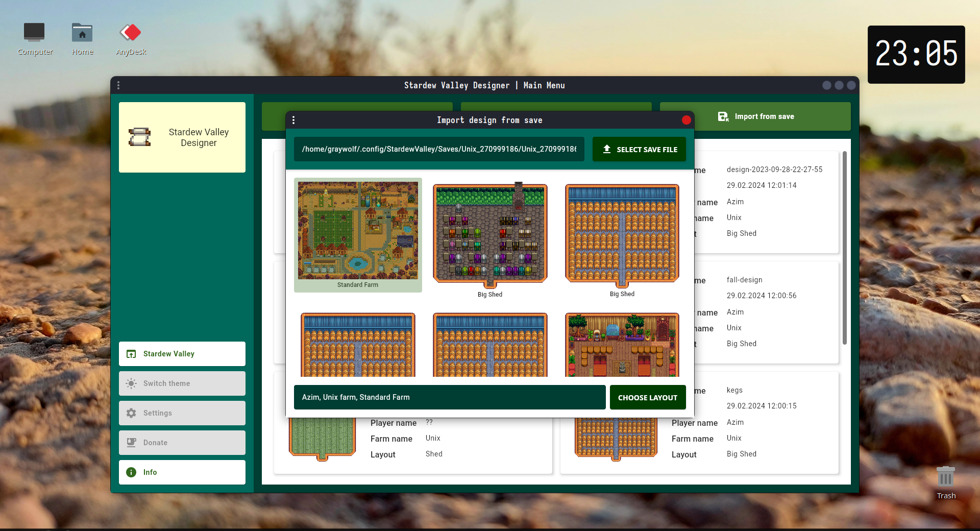Click the Stardew Valley Designer title card
The height and width of the screenshot is (531, 980).
pyautogui.click(x=182, y=137)
